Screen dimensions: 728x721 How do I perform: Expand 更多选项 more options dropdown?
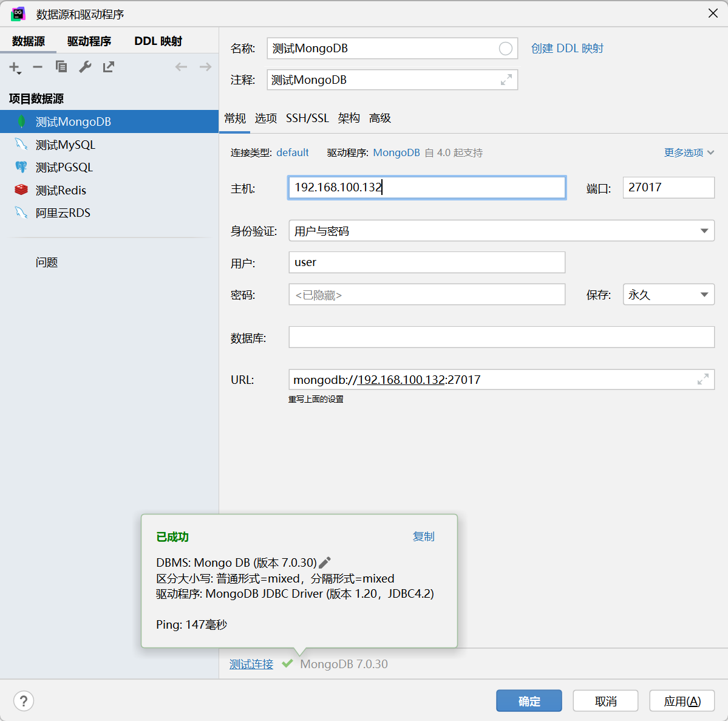pos(689,152)
